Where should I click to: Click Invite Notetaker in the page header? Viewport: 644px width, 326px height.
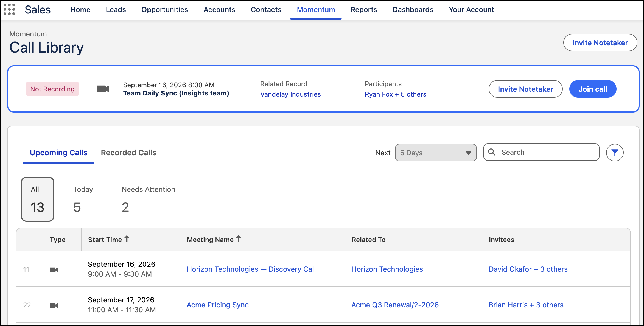600,43
